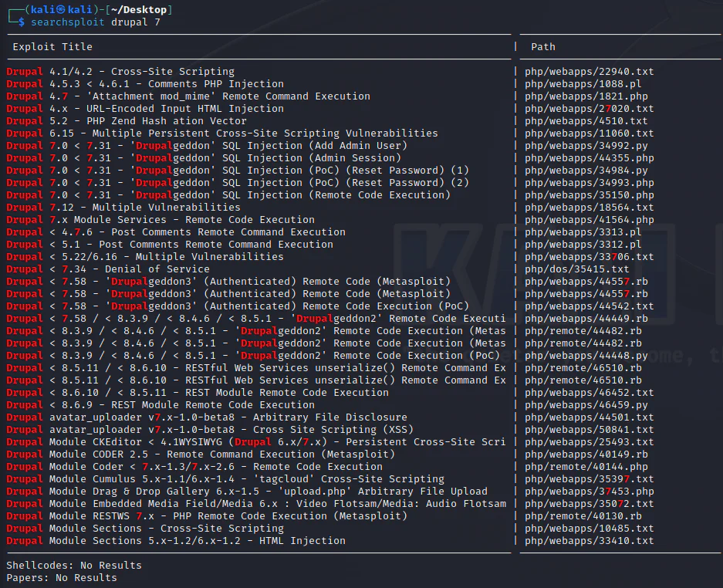Click the 'searchsploit drupal 7' command text
Viewport: 723px width, 588px height.
pyautogui.click(x=96, y=22)
